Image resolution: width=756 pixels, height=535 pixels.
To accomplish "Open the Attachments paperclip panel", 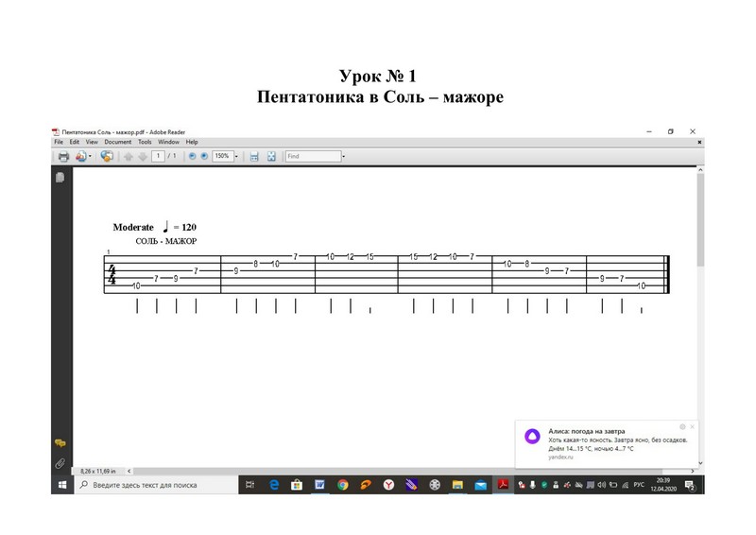I will [60, 463].
